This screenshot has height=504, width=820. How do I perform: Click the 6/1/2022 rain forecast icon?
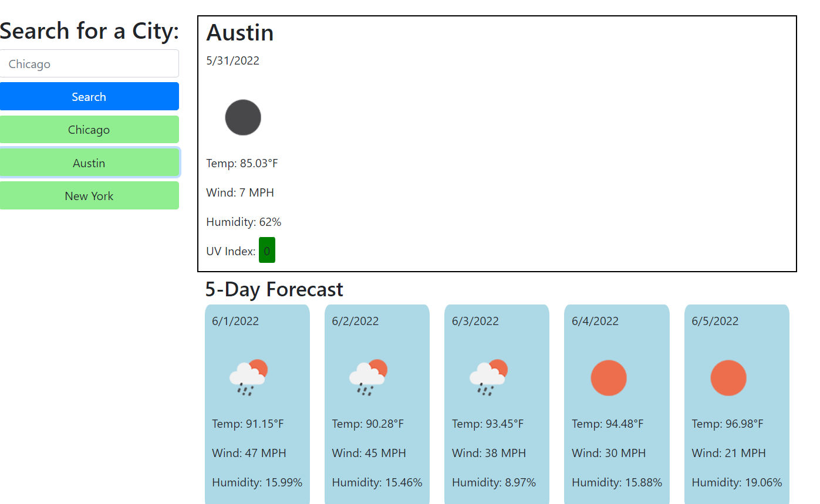tap(248, 378)
